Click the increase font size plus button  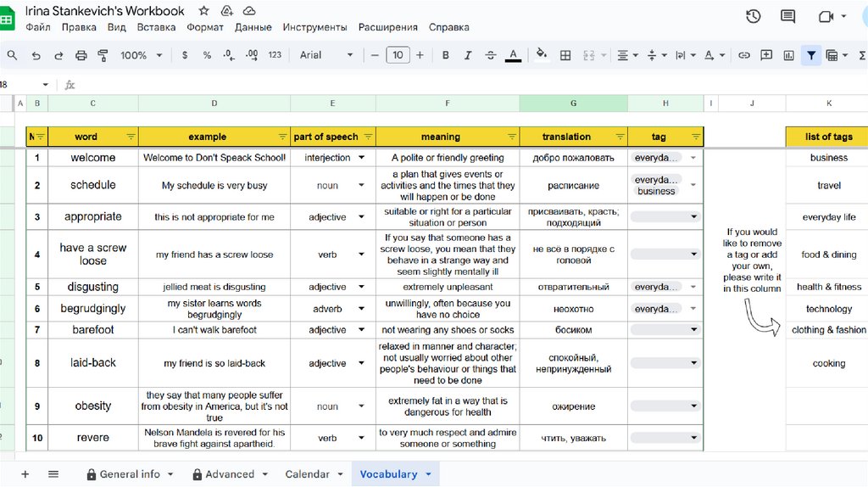(420, 55)
